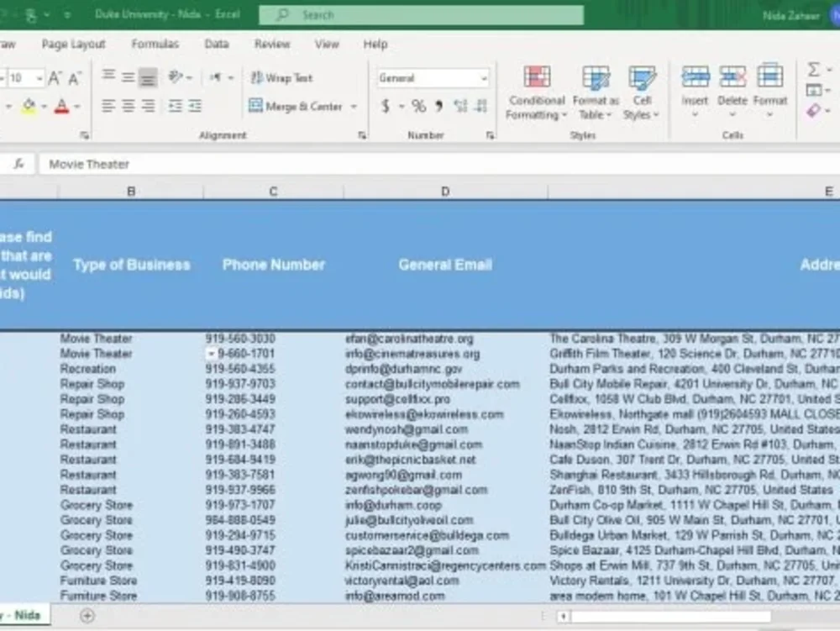Click Merge & Center button
840x631 pixels.
click(x=296, y=106)
